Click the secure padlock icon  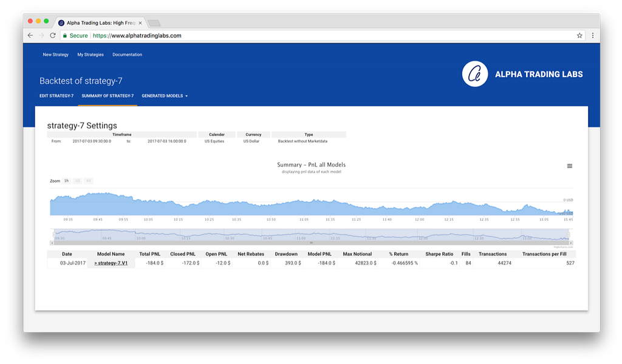click(x=65, y=35)
